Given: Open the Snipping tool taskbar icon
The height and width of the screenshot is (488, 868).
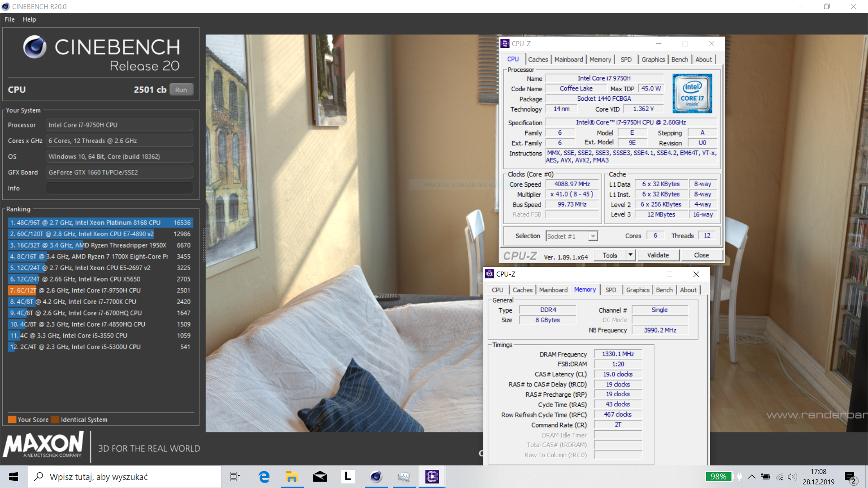Looking at the screenshot, I should pos(404,477).
